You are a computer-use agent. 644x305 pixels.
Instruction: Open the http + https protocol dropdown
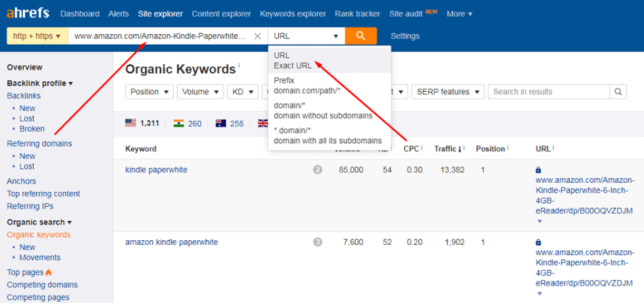[37, 36]
